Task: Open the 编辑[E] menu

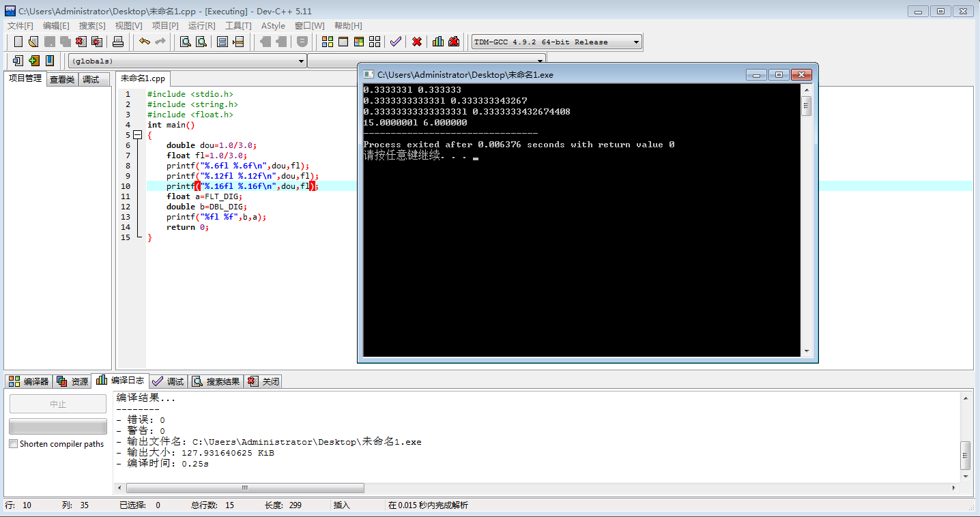Action: coord(56,25)
